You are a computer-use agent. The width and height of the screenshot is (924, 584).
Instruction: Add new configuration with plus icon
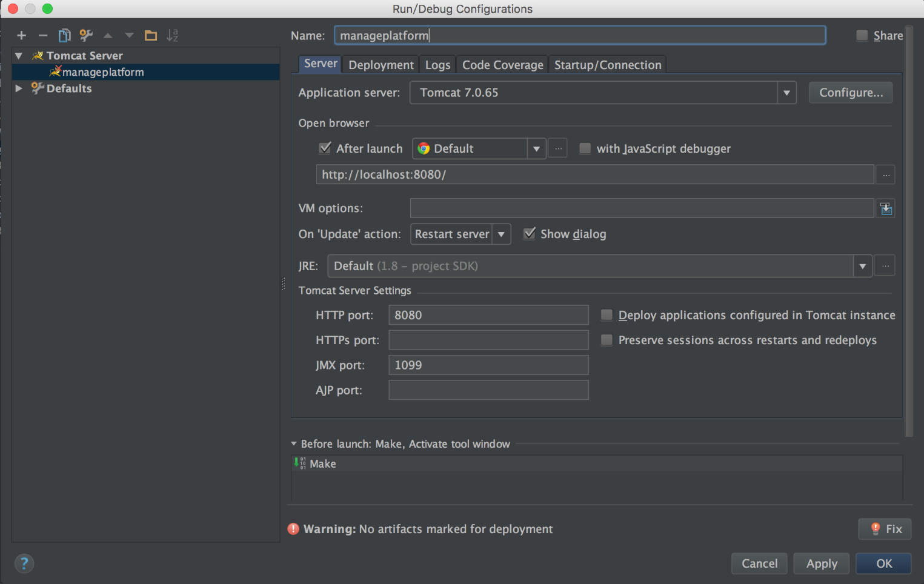(22, 36)
